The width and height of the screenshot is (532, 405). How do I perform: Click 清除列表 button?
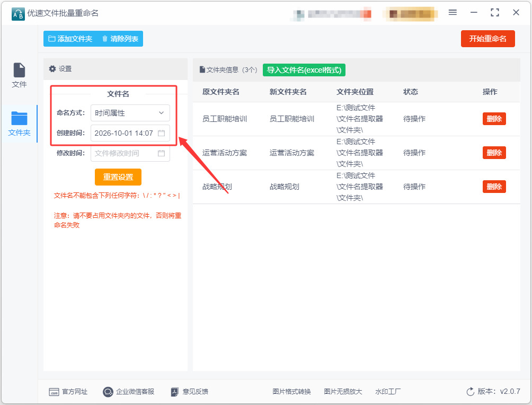[x=120, y=39]
